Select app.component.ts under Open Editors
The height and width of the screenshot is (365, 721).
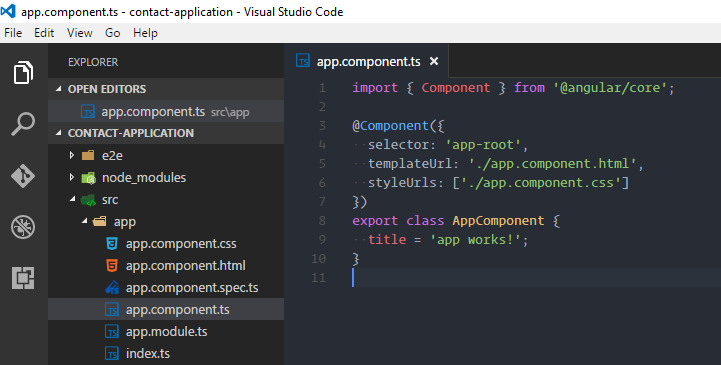coord(166,111)
